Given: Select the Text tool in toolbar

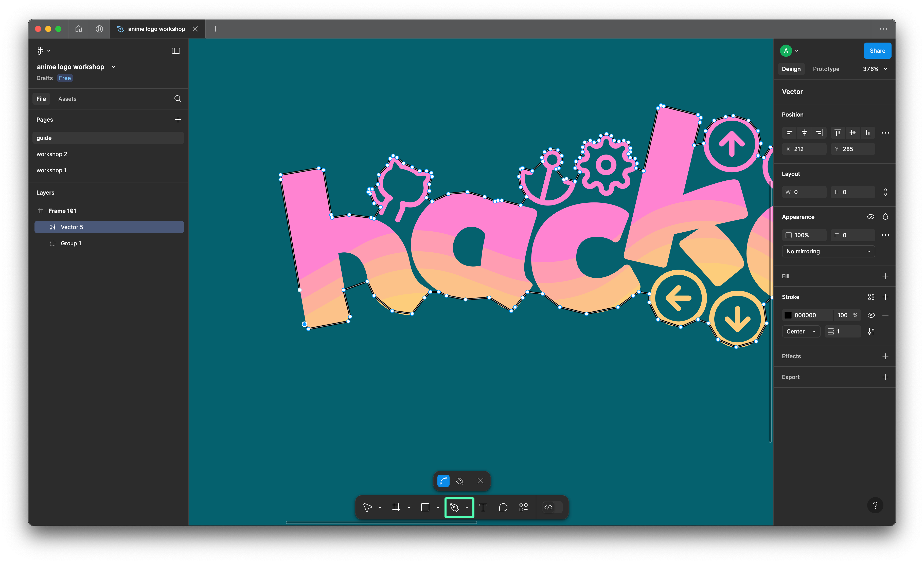Looking at the screenshot, I should 483,507.
